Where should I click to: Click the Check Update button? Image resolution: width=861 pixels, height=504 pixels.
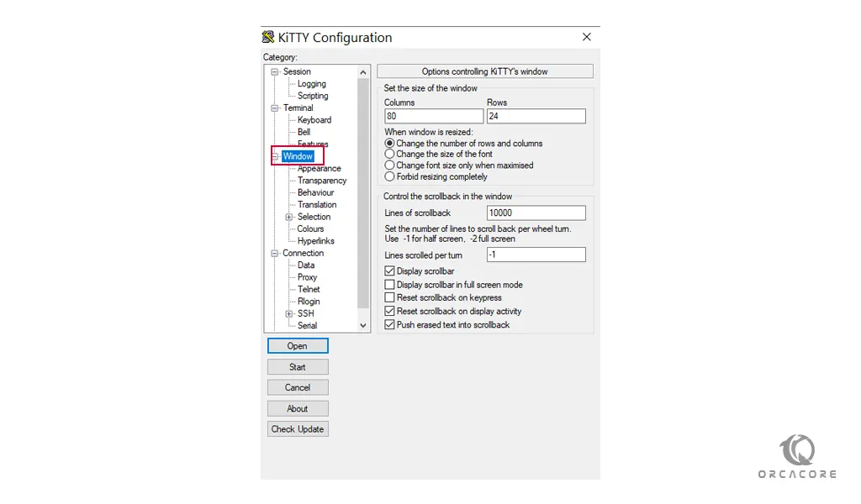coord(298,429)
